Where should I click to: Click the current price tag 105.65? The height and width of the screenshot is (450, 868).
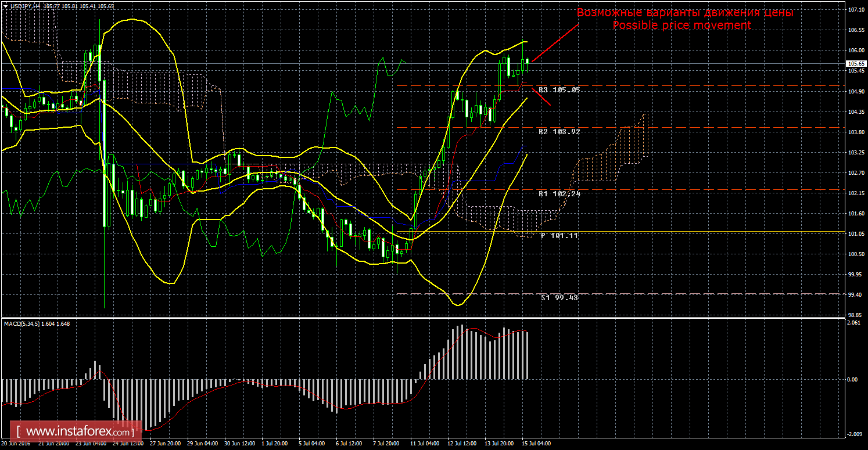(x=855, y=63)
